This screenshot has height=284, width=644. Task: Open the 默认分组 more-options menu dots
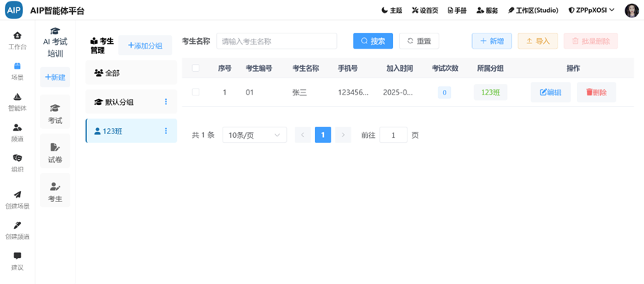click(x=166, y=101)
